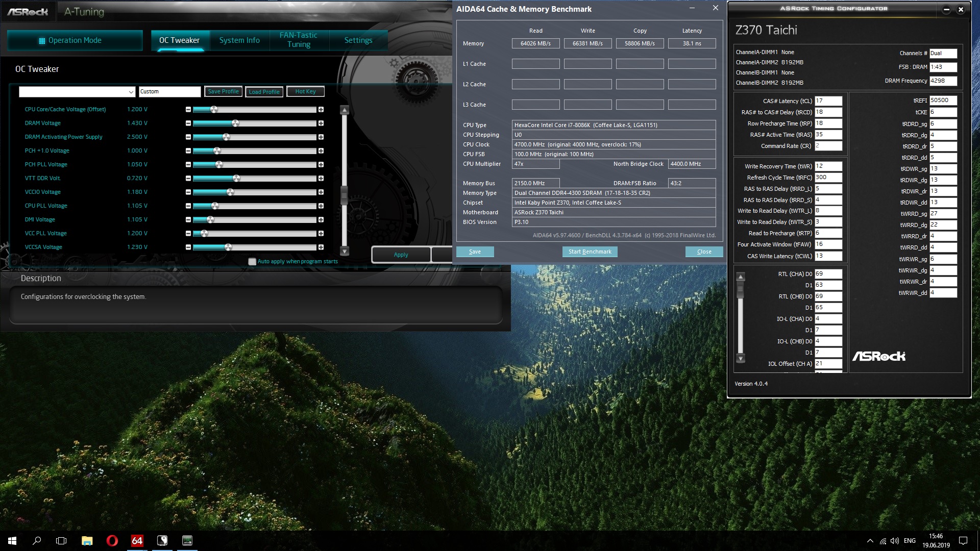This screenshot has height=551, width=980.
Task: Switch to the System Info tab
Action: [239, 40]
